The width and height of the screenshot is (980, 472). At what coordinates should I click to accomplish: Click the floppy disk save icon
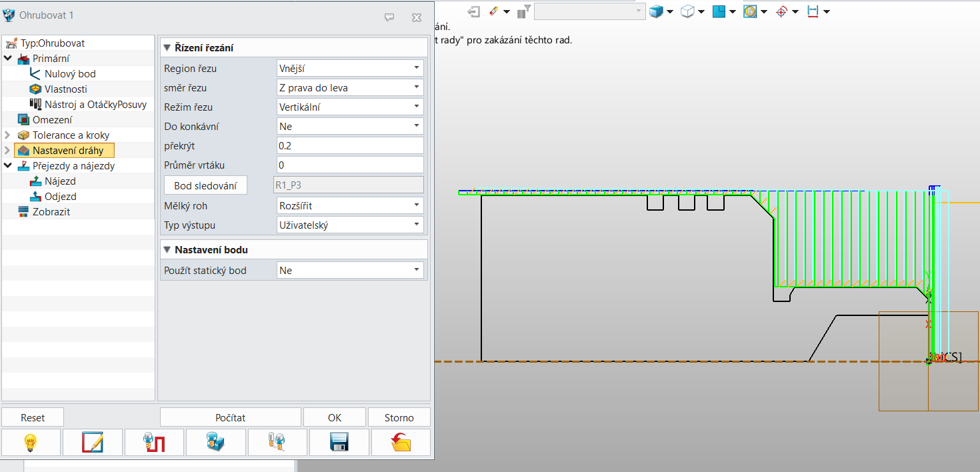click(339, 443)
